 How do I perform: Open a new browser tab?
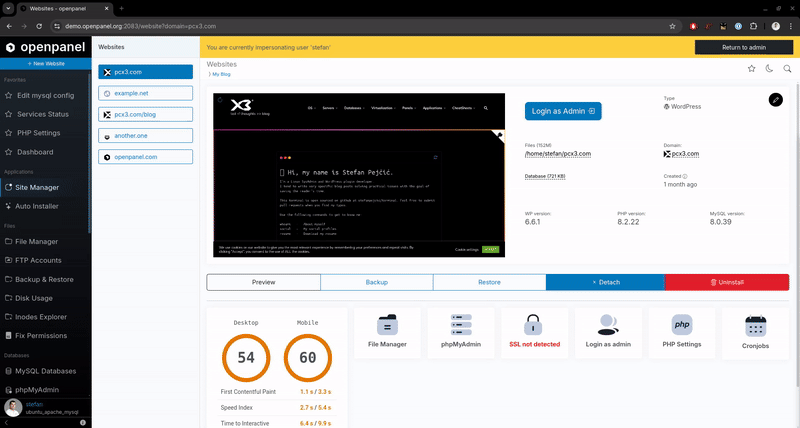121,8
